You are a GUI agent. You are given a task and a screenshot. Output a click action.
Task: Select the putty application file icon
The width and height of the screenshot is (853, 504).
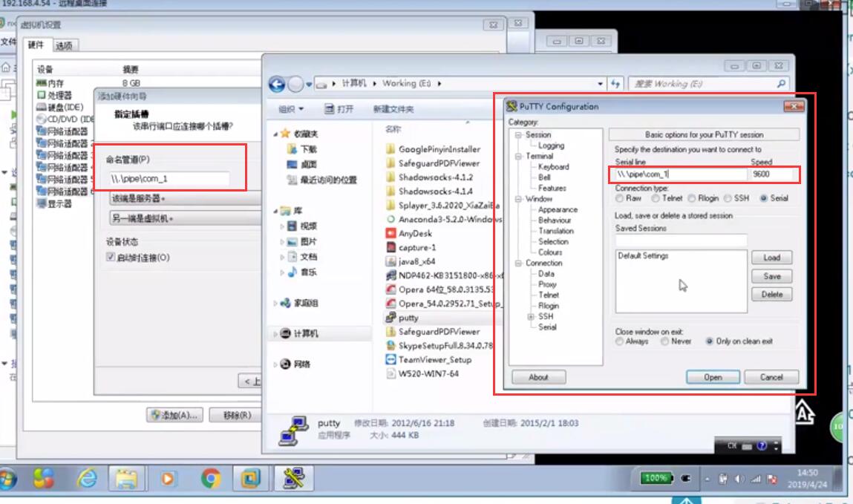[x=390, y=318]
